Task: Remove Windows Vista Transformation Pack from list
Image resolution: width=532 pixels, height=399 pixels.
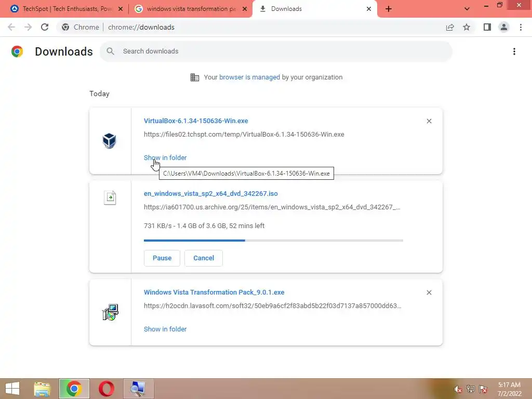Action: pyautogui.click(x=429, y=292)
